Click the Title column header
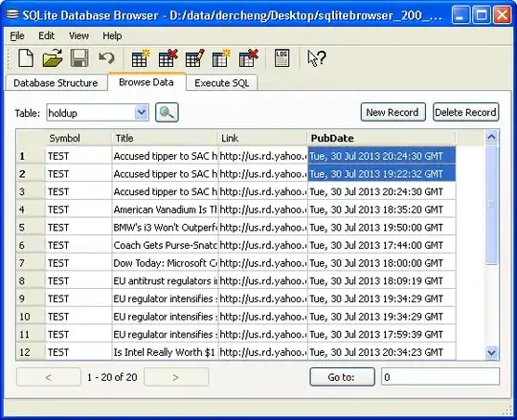 point(165,138)
